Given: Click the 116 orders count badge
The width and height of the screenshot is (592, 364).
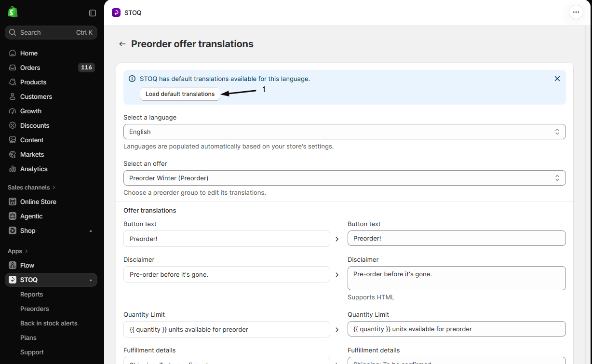Looking at the screenshot, I should pyautogui.click(x=87, y=67).
